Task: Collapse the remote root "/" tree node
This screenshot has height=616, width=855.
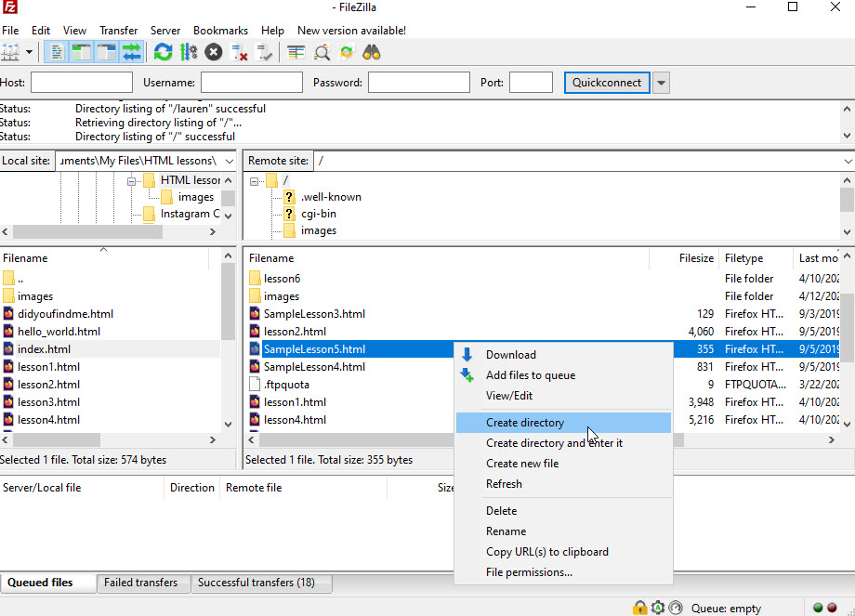Action: 254,181
